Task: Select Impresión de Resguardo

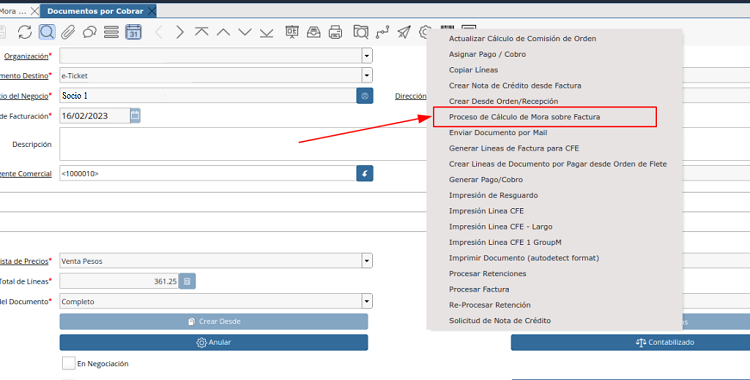Action: [493, 195]
